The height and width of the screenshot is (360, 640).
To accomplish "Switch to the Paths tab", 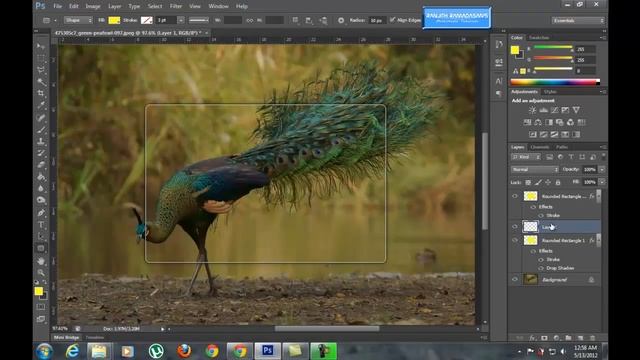I will coord(562,147).
